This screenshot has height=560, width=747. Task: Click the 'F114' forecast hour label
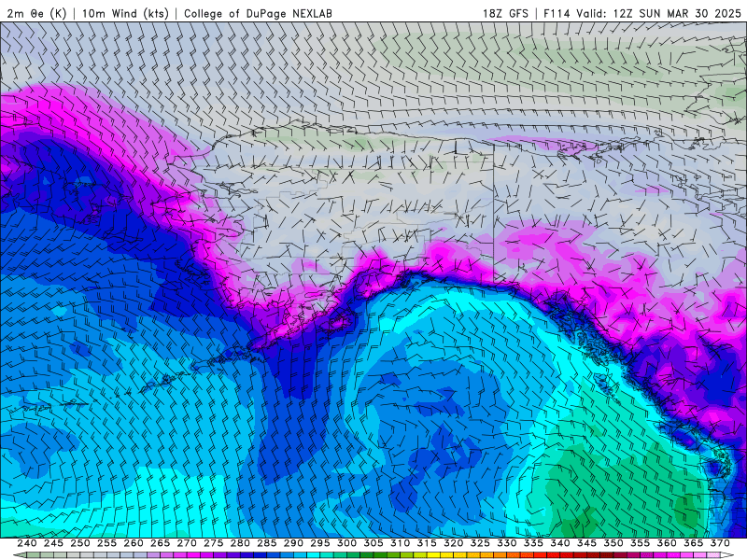(557, 13)
